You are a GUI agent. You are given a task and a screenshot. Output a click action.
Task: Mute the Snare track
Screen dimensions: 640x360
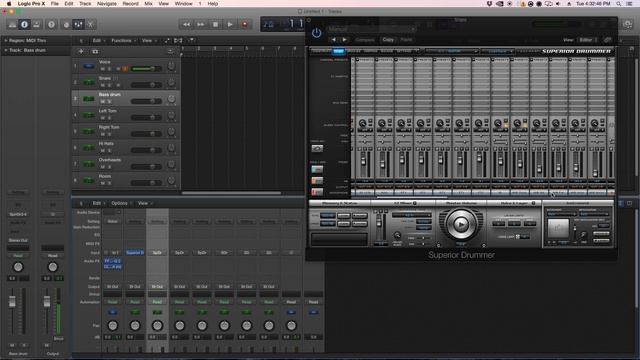click(103, 85)
